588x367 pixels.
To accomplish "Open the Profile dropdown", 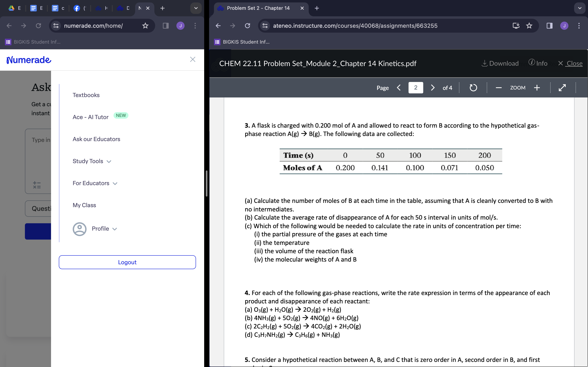I will click(x=105, y=228).
